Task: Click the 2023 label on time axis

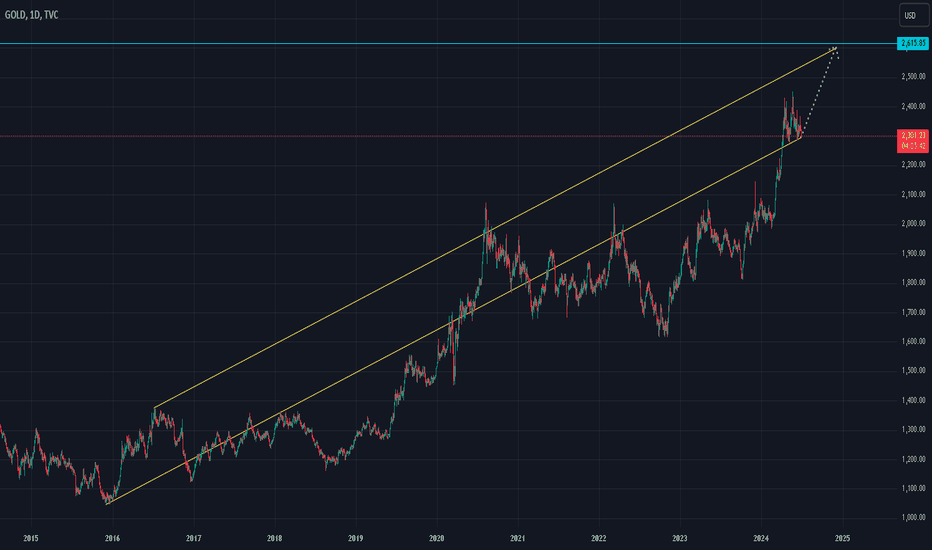Action: point(679,539)
